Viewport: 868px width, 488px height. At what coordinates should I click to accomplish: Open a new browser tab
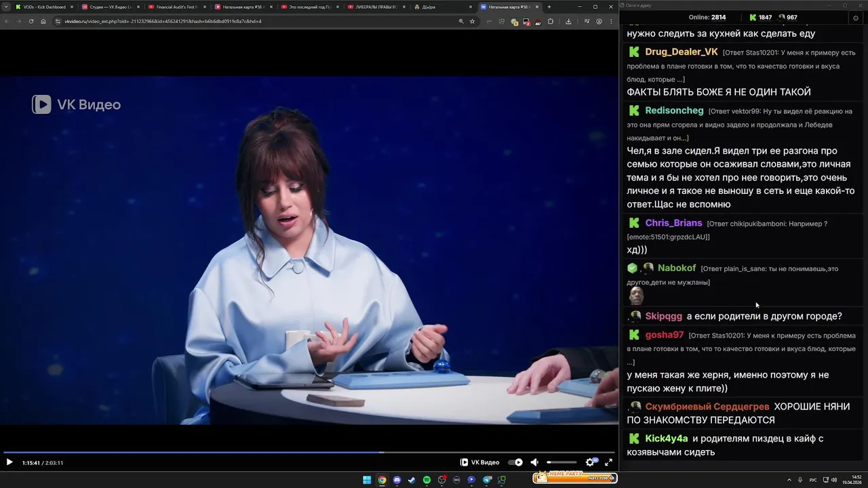549,7
